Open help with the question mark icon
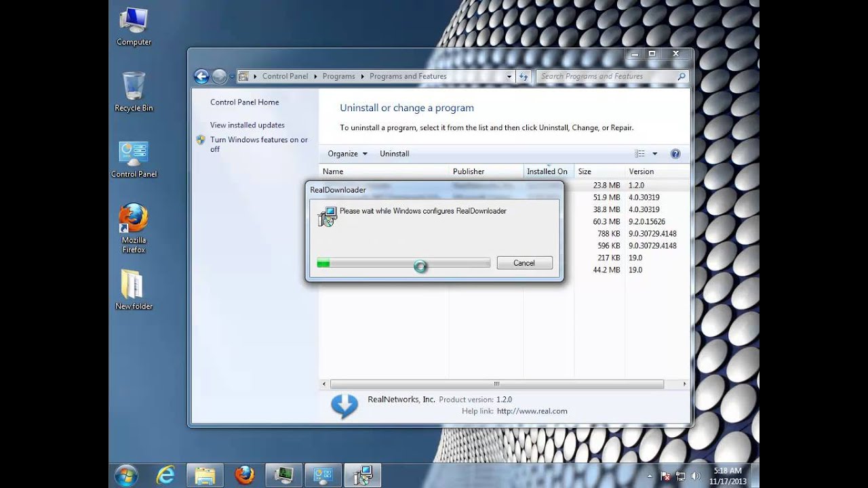Screen dimensions: 868x488 click(675, 154)
